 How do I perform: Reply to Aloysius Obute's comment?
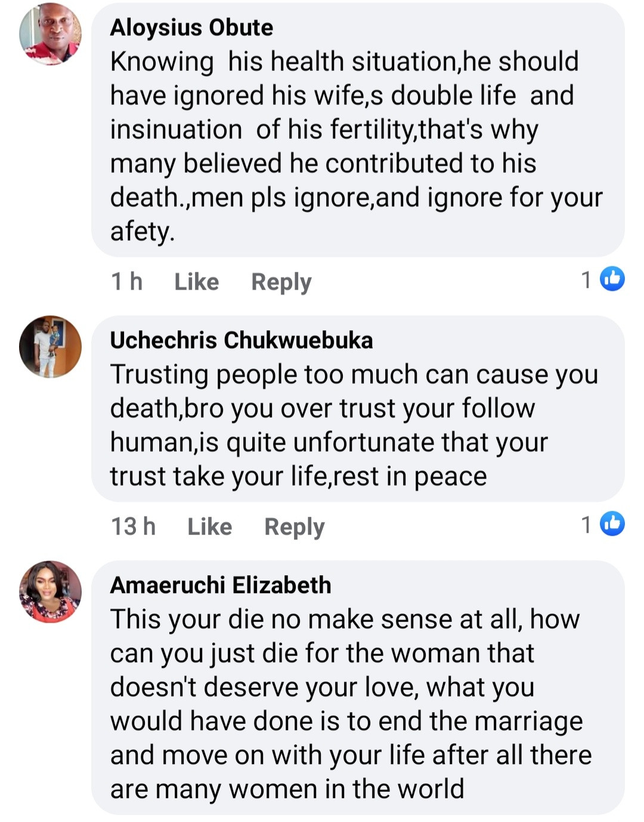(281, 281)
